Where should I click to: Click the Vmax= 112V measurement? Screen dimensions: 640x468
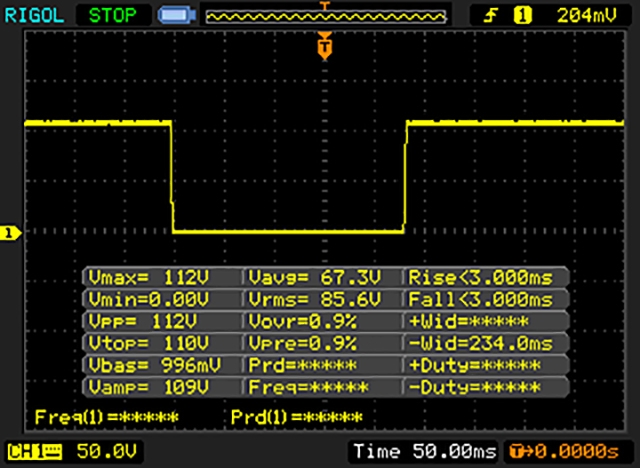149,278
